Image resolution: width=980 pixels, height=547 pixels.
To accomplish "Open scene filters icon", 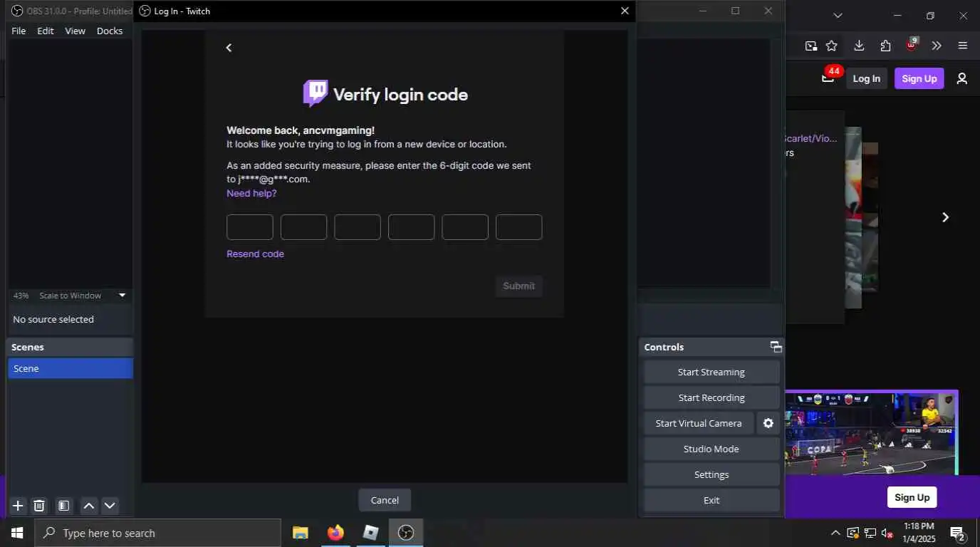I will click(63, 506).
